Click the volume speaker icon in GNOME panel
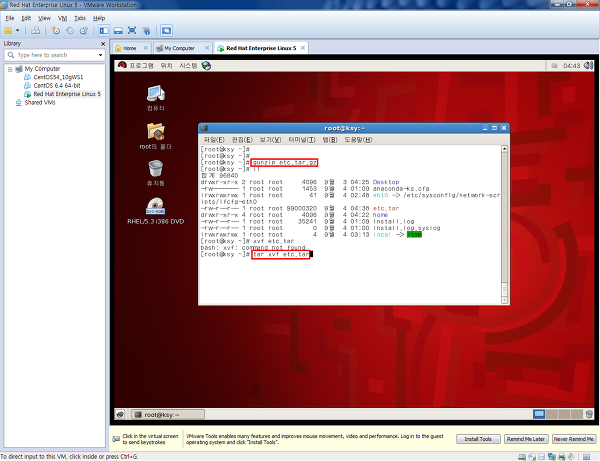The image size is (600, 461). pos(588,66)
